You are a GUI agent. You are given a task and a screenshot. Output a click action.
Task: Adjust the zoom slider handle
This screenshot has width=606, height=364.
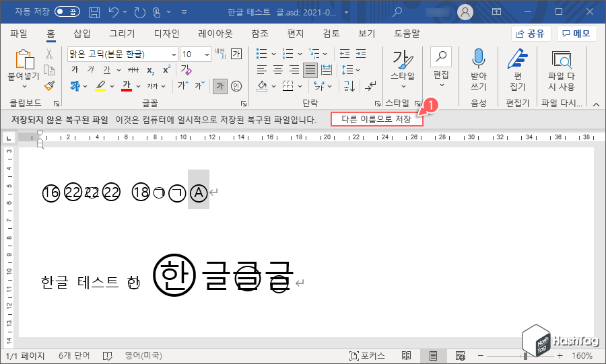[x=525, y=355]
